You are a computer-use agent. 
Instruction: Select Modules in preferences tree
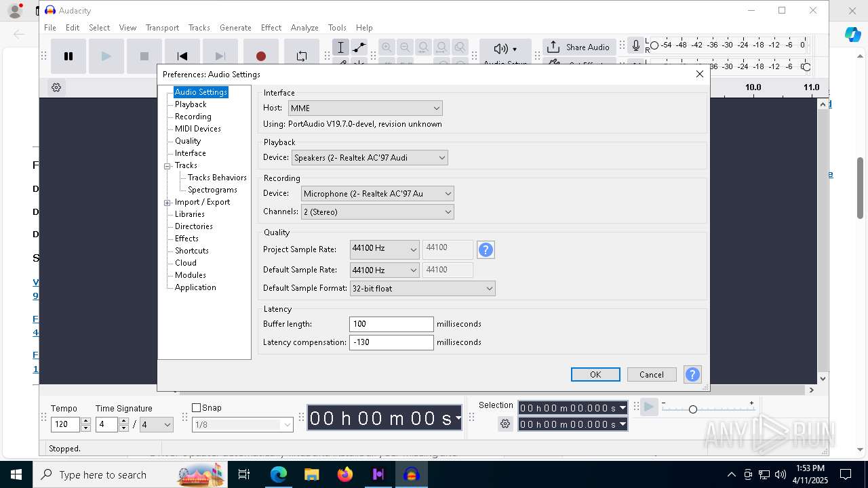191,275
